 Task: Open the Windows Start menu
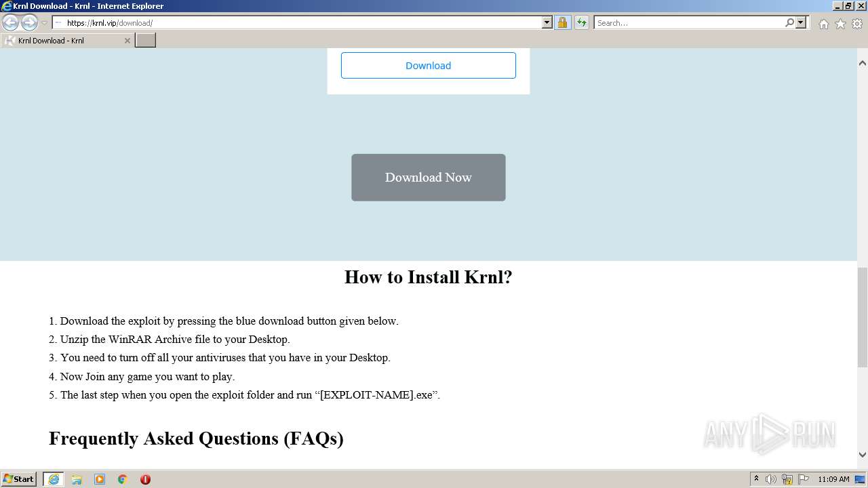coord(19,479)
